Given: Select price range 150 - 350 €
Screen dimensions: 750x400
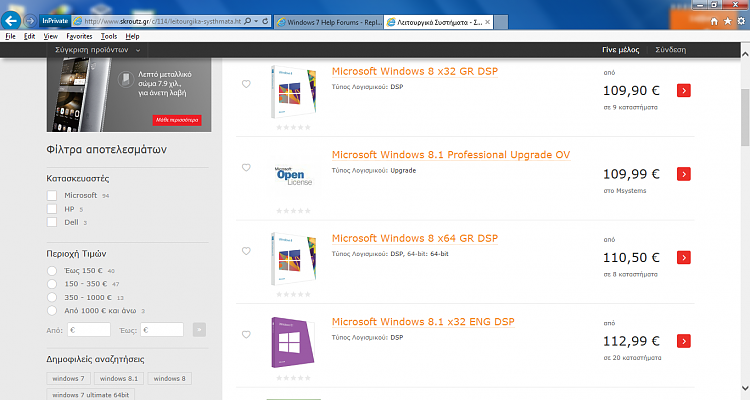Looking at the screenshot, I should pos(52,284).
